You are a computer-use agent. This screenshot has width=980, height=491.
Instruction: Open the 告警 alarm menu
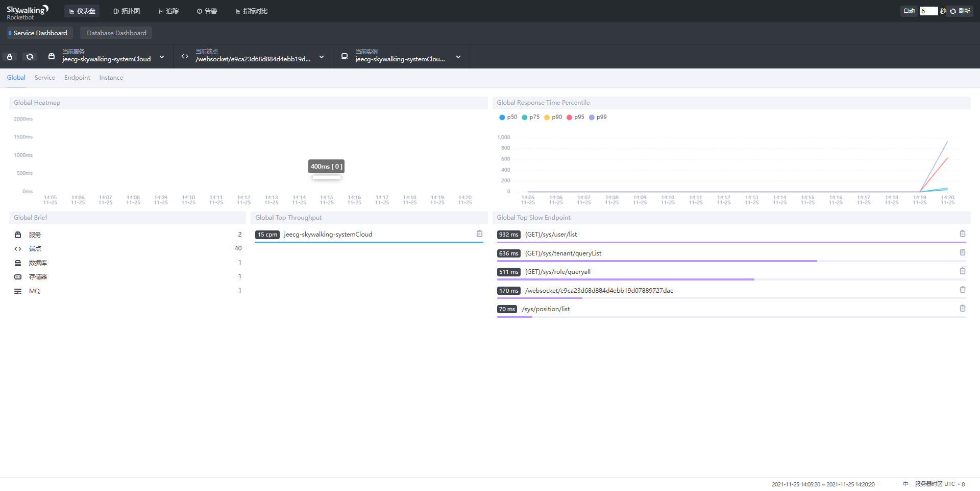(207, 11)
